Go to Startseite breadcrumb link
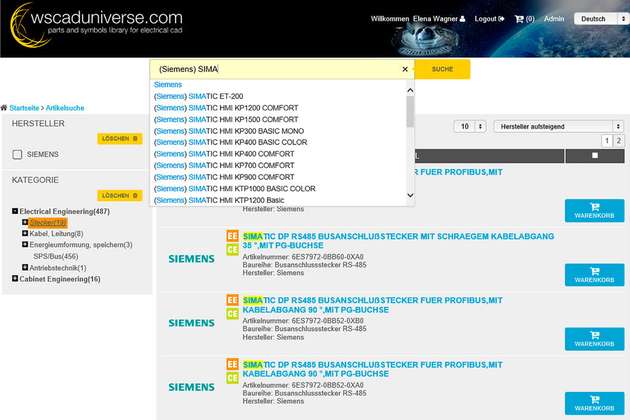 tap(25, 108)
